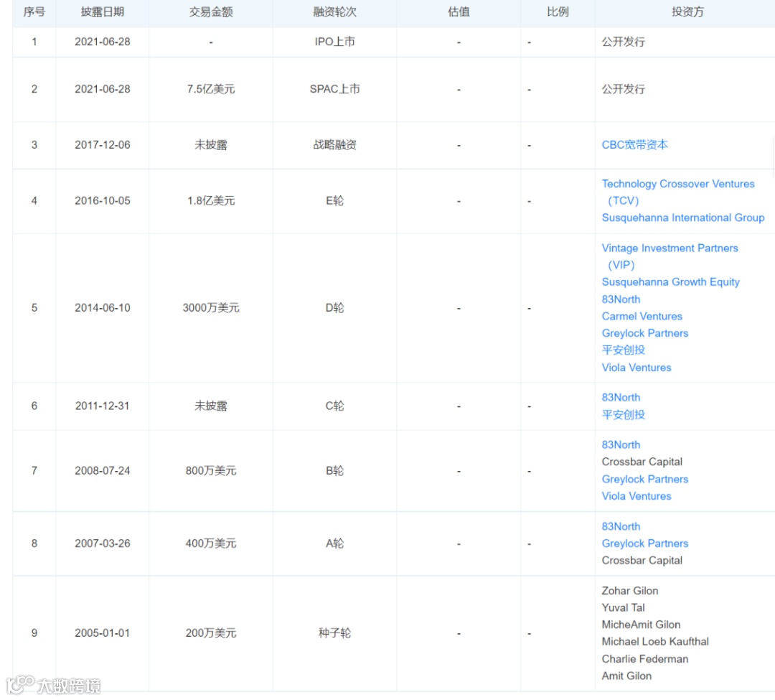Open Greylock Partners link in A轮 row

pos(645,543)
